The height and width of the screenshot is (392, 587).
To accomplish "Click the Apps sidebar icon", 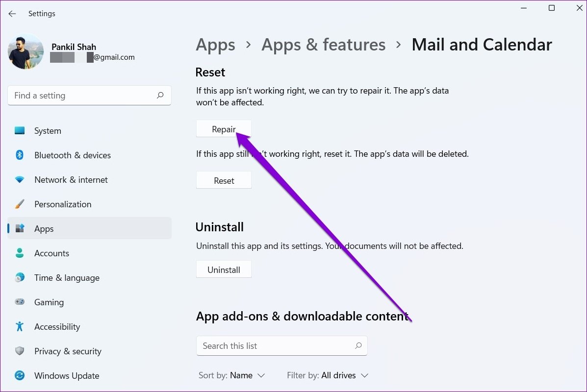I will pyautogui.click(x=20, y=228).
